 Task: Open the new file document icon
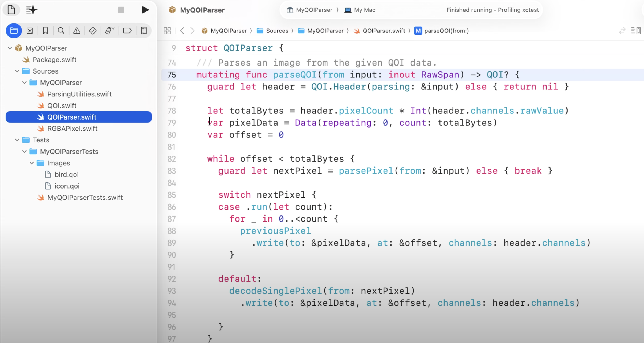[x=11, y=10]
